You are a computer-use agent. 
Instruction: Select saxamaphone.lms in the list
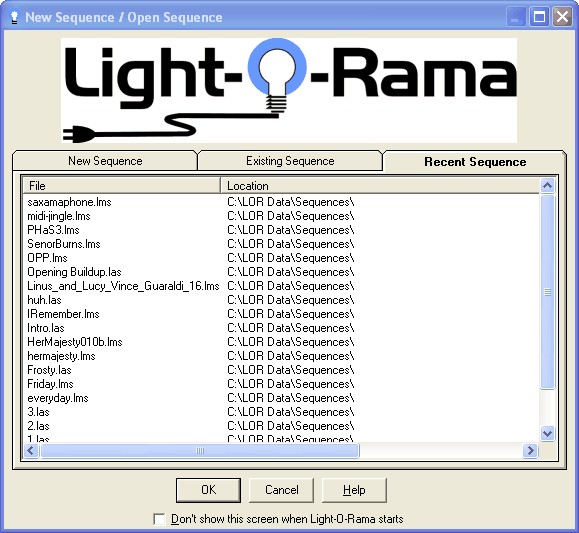tap(69, 202)
